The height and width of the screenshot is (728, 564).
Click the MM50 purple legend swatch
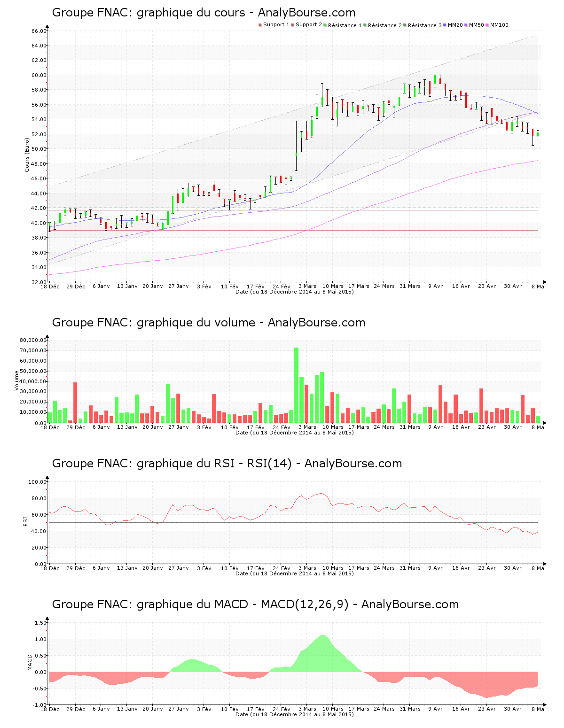pos(466,25)
